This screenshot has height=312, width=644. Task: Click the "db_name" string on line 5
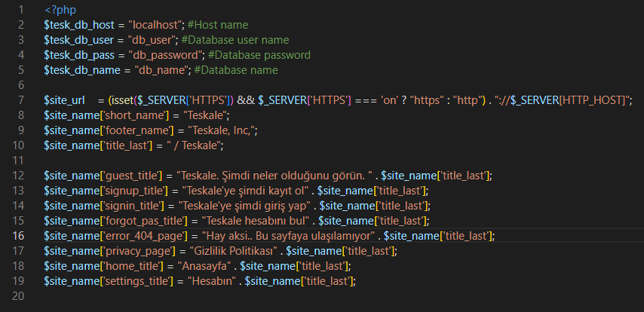[161, 71]
